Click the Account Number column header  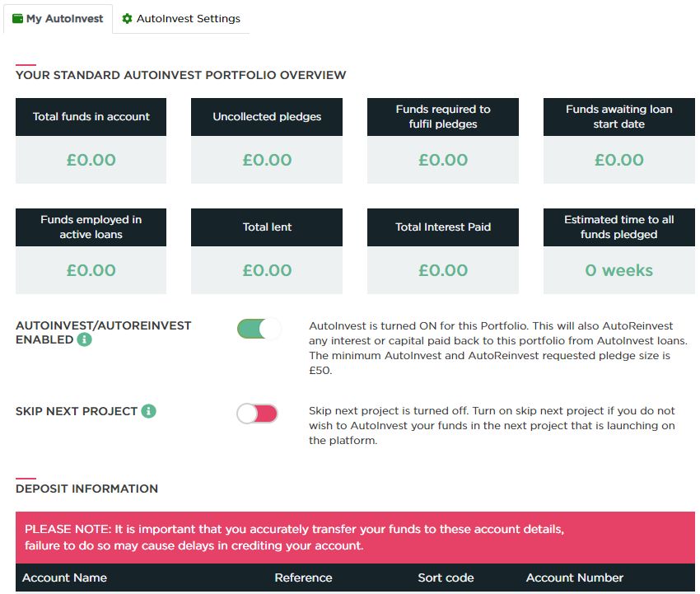click(575, 578)
